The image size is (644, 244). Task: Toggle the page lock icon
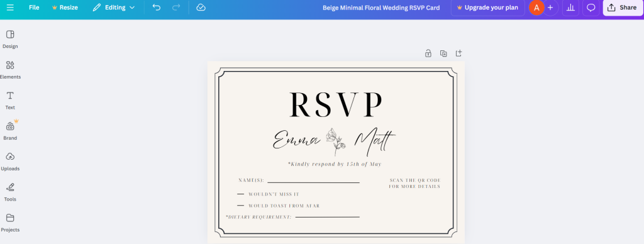(428, 53)
